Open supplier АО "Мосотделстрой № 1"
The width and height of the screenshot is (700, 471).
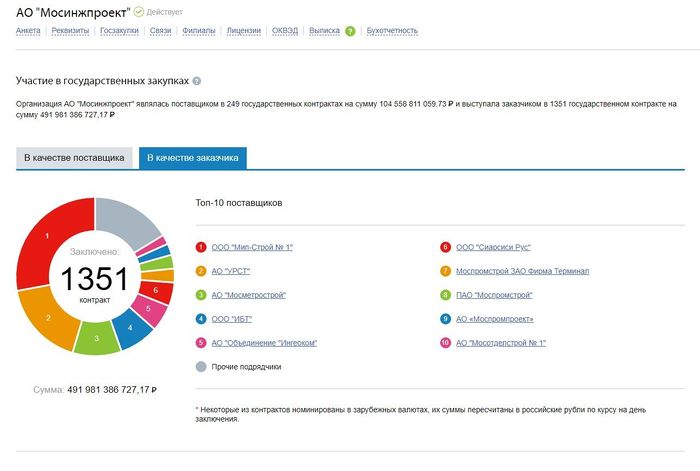click(501, 343)
